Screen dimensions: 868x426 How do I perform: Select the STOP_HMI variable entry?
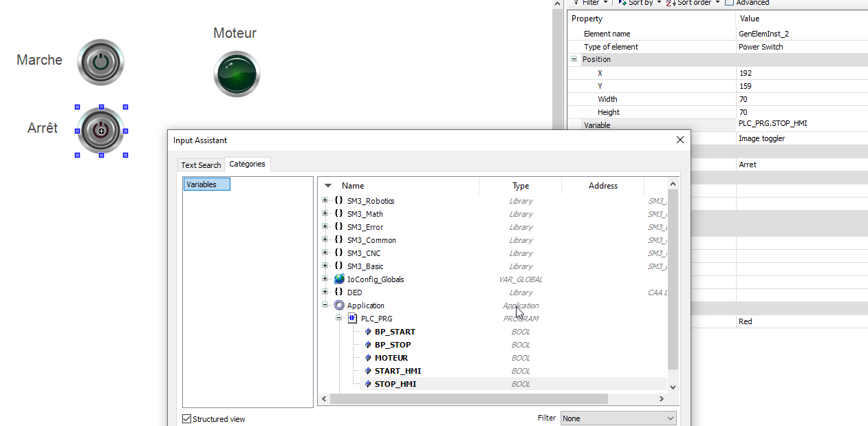397,383
